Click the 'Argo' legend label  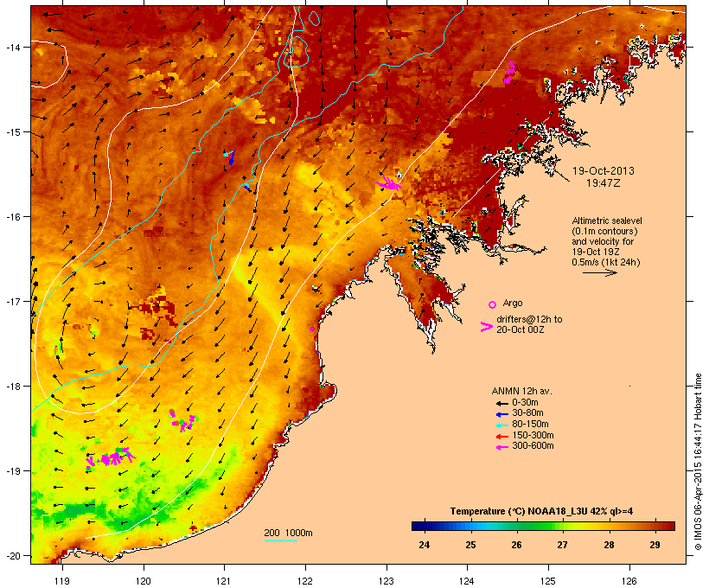pos(513,303)
